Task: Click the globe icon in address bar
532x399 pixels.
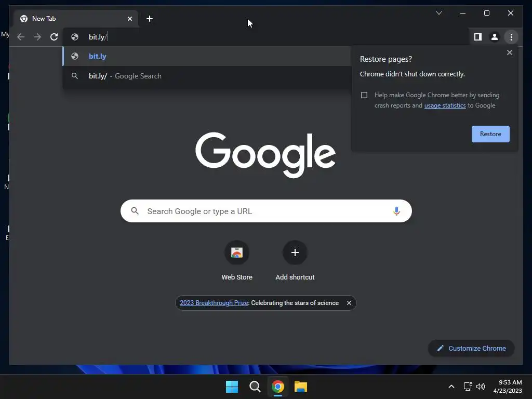Action: (x=75, y=37)
